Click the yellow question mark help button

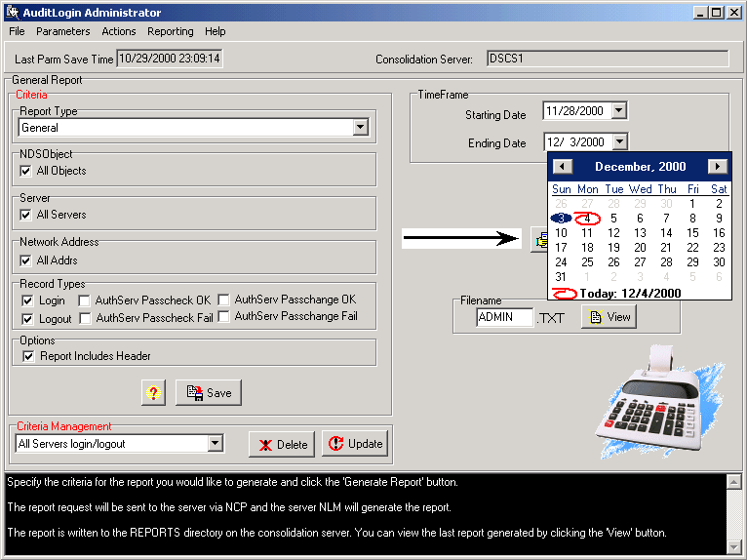tap(153, 393)
